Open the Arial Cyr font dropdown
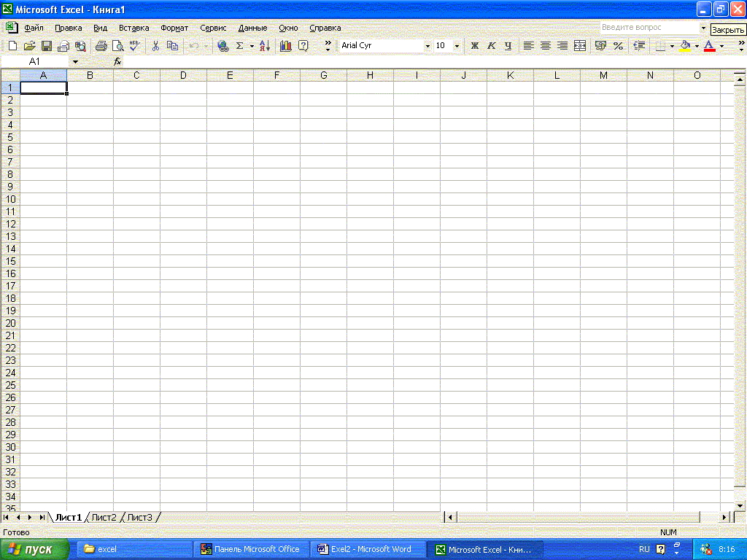Viewport: 747px width, 560px height. (x=427, y=46)
